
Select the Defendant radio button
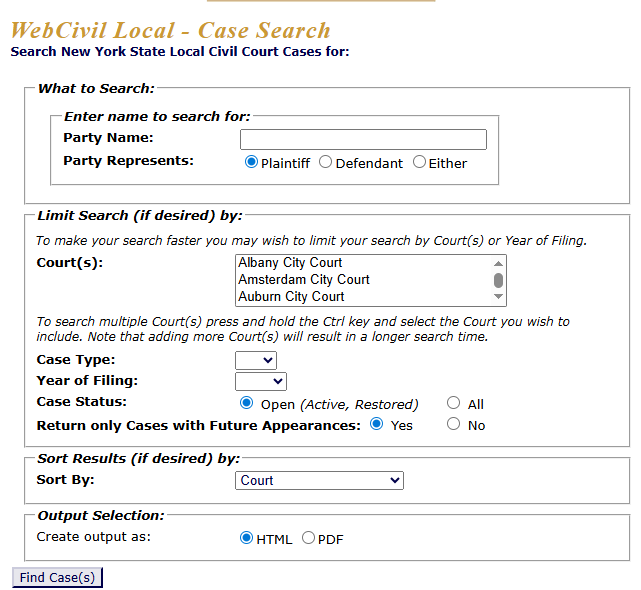(325, 162)
